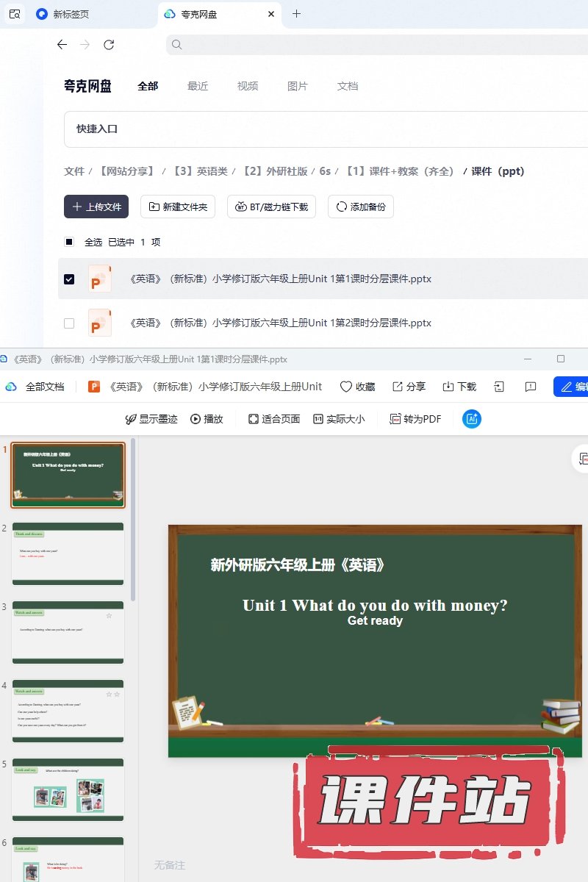Click the 上传文件 button
Viewport: 588px width, 882px height.
96,207
